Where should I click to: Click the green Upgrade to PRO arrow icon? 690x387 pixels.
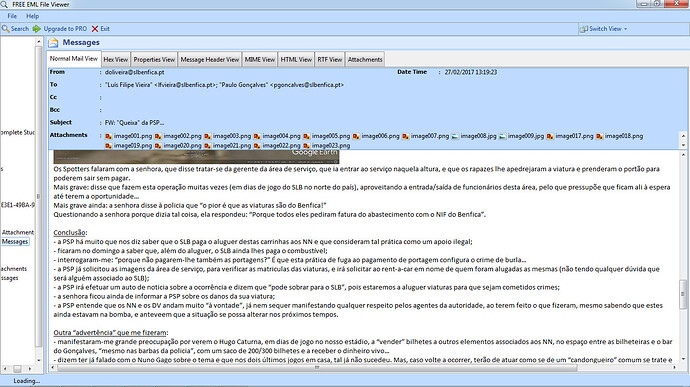pyautogui.click(x=37, y=29)
